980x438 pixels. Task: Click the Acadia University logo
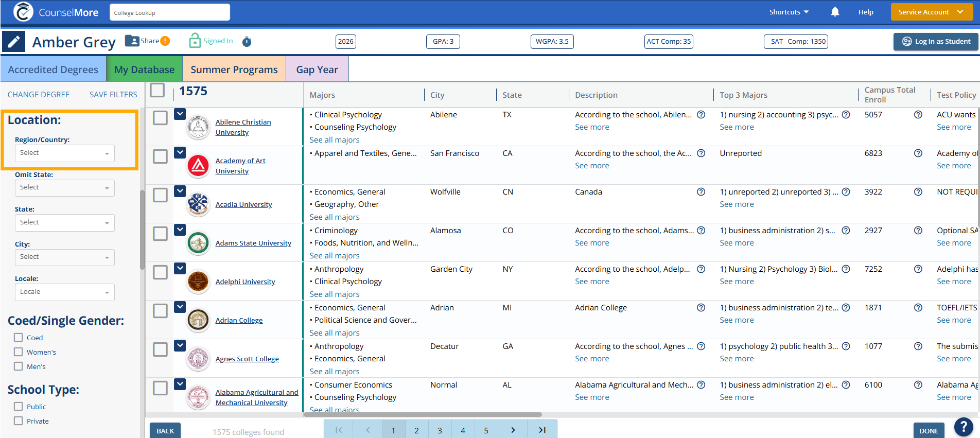point(198,204)
